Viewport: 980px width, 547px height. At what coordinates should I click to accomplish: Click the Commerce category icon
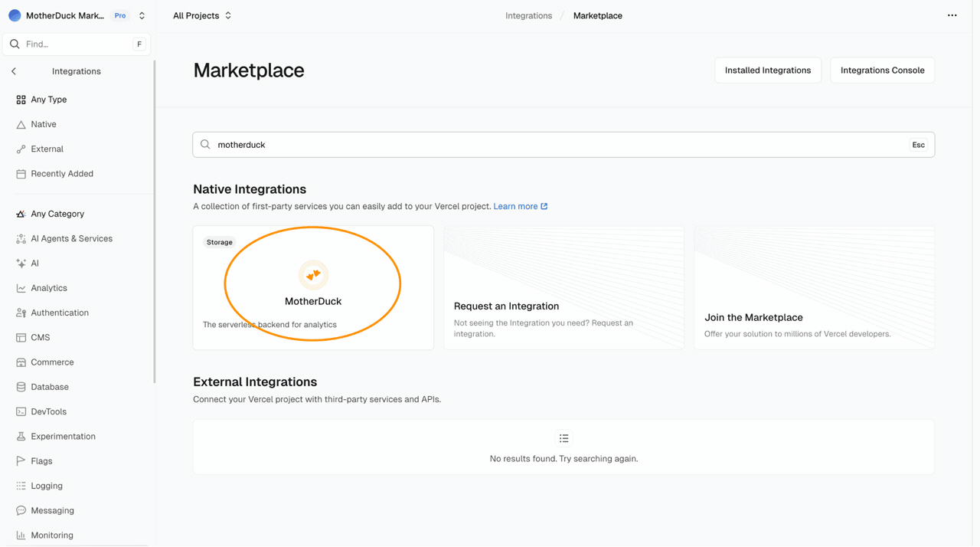tap(20, 362)
